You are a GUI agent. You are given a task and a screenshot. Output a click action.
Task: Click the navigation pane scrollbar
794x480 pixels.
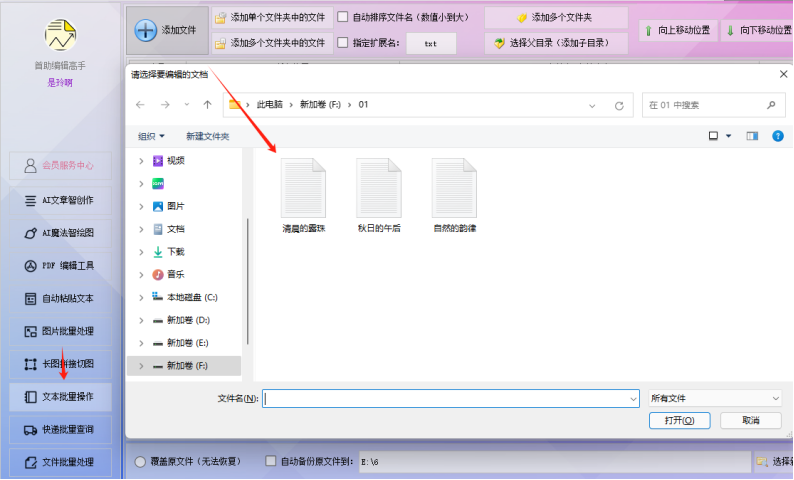pyautogui.click(x=248, y=282)
